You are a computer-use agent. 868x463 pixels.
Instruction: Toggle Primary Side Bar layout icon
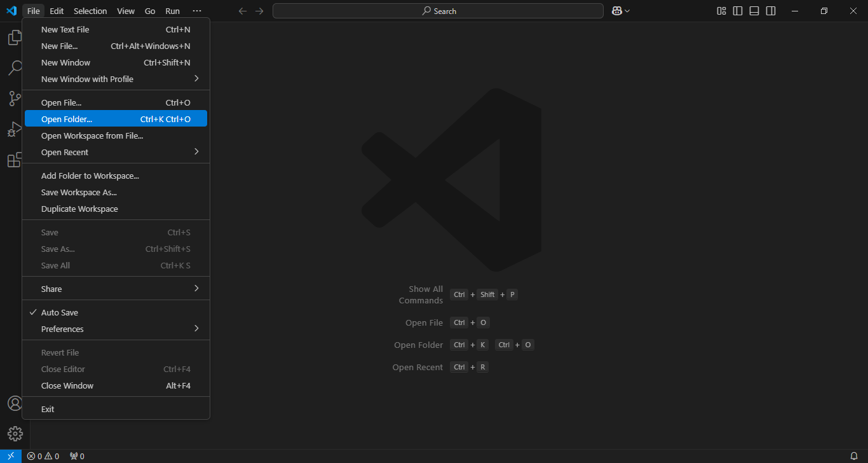[x=738, y=11]
